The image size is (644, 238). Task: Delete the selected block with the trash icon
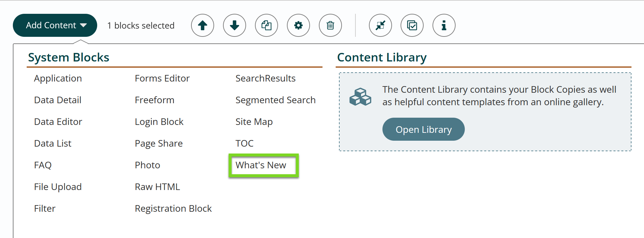click(x=330, y=25)
